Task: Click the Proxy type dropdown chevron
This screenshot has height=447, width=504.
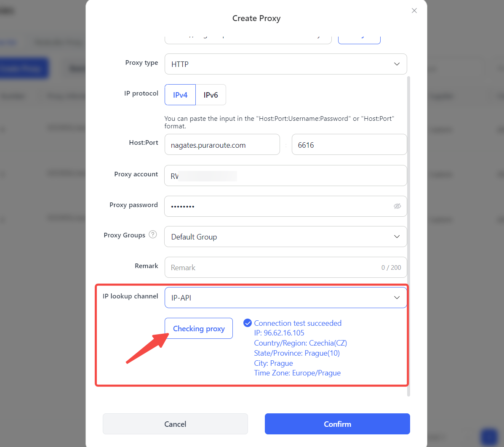Action: point(397,64)
